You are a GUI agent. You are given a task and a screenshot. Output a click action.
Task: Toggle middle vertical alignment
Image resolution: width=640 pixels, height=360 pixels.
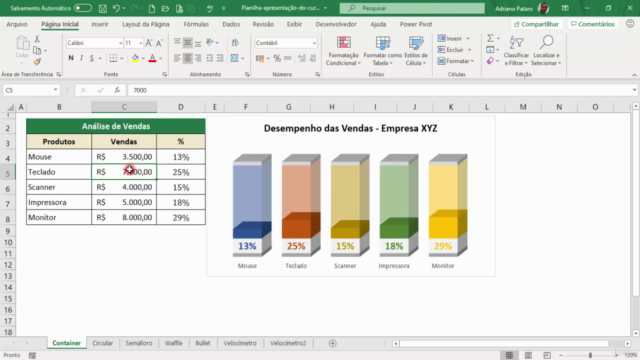click(187, 42)
